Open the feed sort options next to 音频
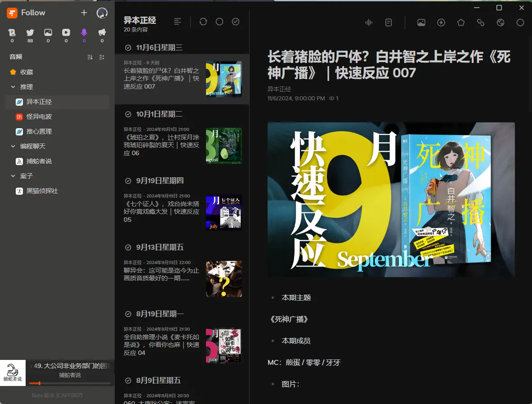 (90, 57)
